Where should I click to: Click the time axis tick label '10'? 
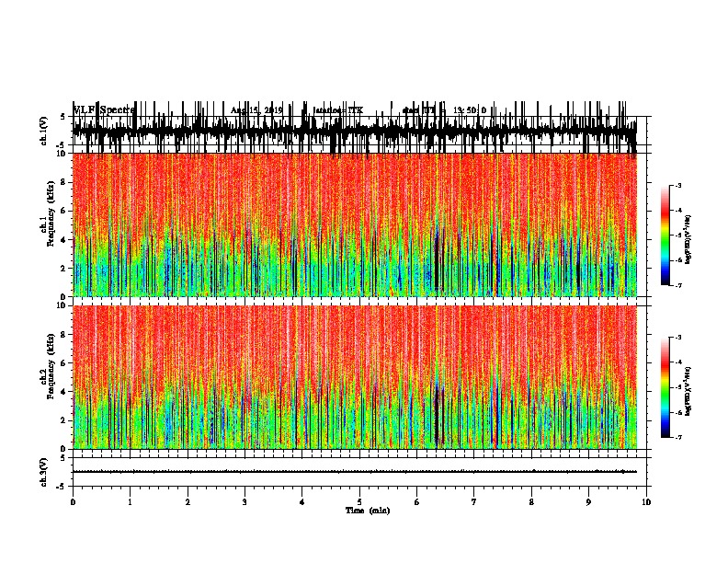pos(646,502)
